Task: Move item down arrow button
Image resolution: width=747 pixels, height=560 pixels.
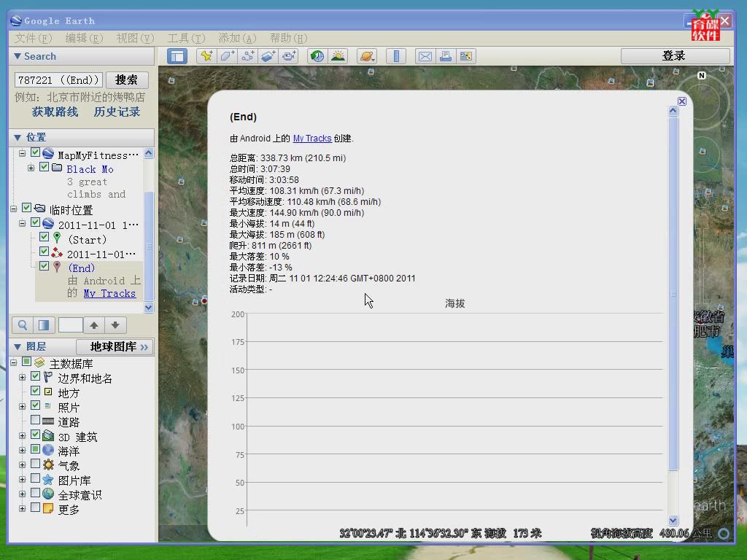Action: (115, 325)
